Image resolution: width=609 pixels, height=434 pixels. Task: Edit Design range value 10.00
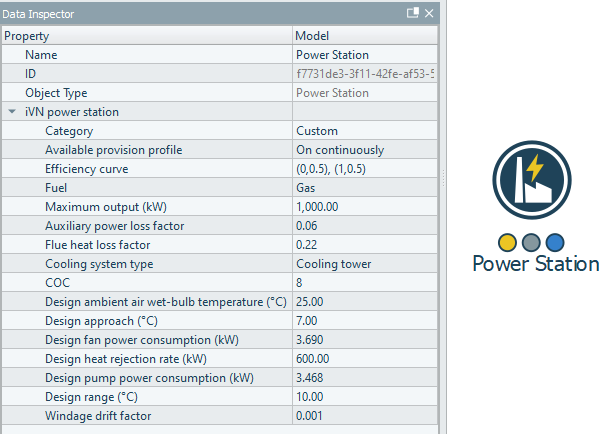(x=365, y=397)
